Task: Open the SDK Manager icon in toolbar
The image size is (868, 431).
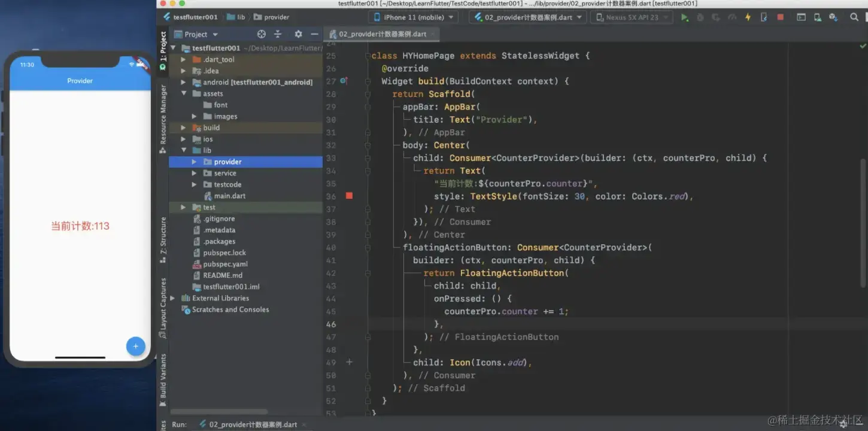Action: [x=833, y=17]
